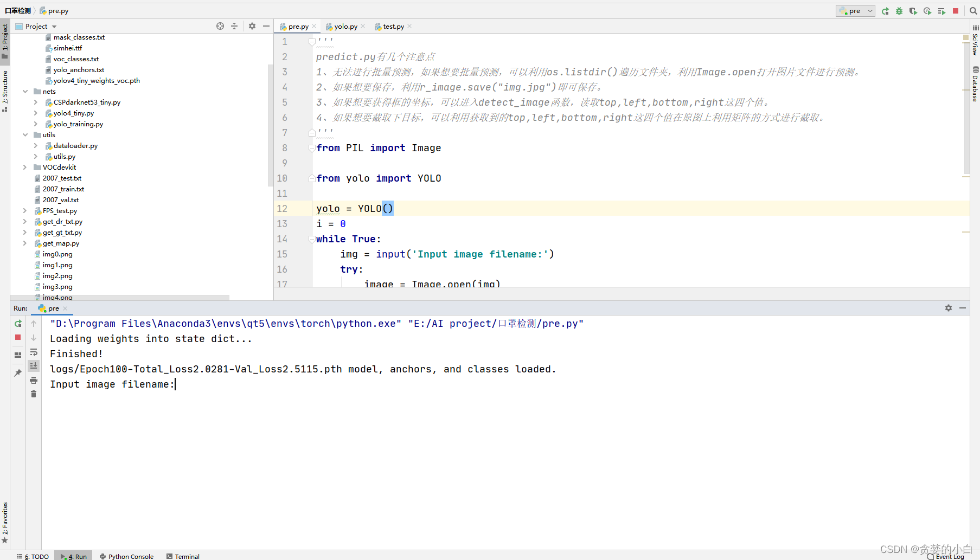The height and width of the screenshot is (560, 980).
Task: Open the Python Console tab
Action: (127, 556)
